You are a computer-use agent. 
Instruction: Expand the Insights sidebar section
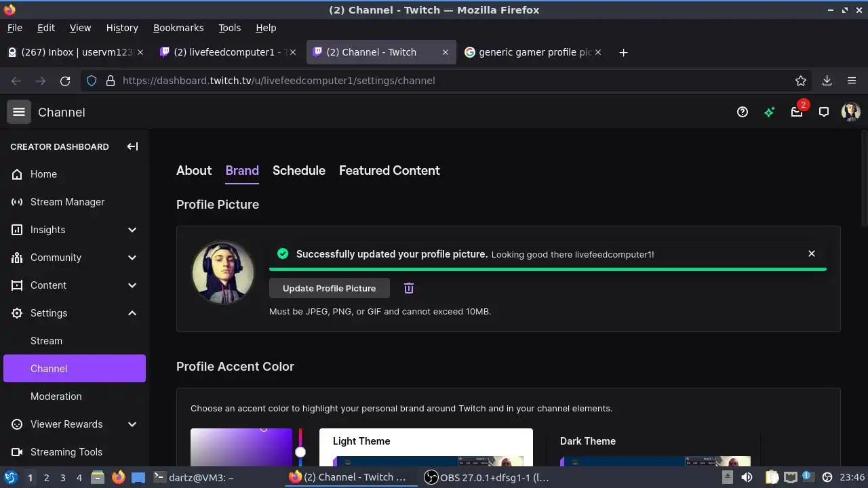[75, 230]
